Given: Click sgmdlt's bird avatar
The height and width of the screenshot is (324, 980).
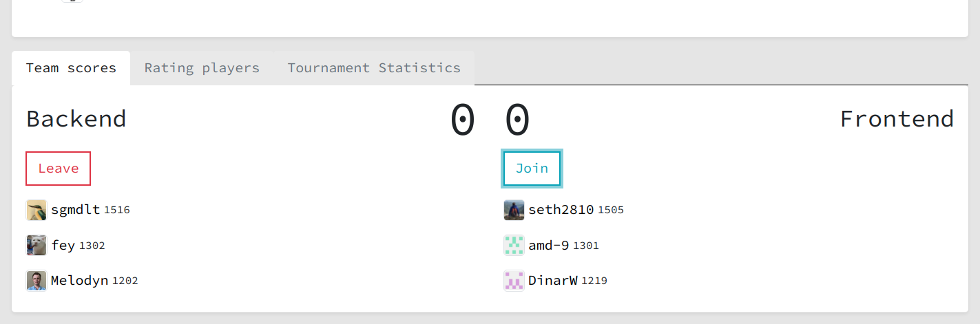Looking at the screenshot, I should click(37, 210).
